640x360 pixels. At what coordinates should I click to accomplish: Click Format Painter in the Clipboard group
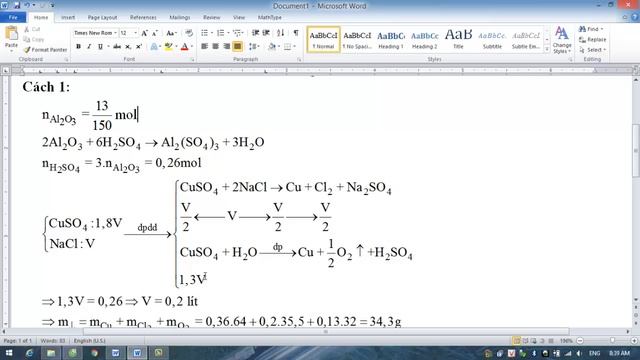point(45,50)
